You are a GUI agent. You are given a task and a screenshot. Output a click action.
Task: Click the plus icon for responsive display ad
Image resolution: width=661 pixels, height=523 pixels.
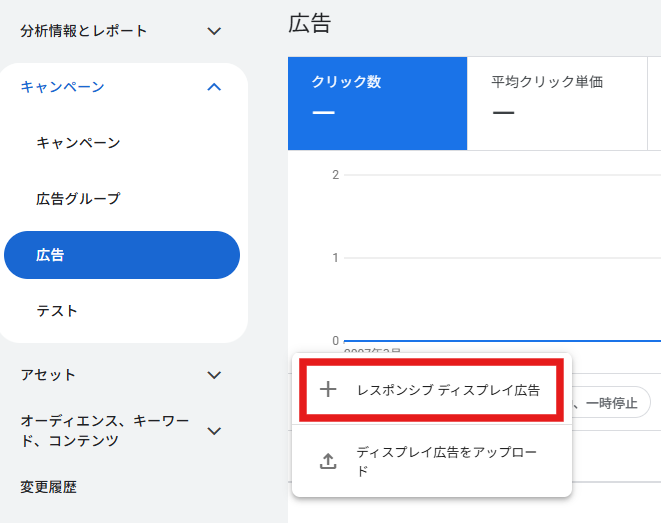click(x=328, y=390)
